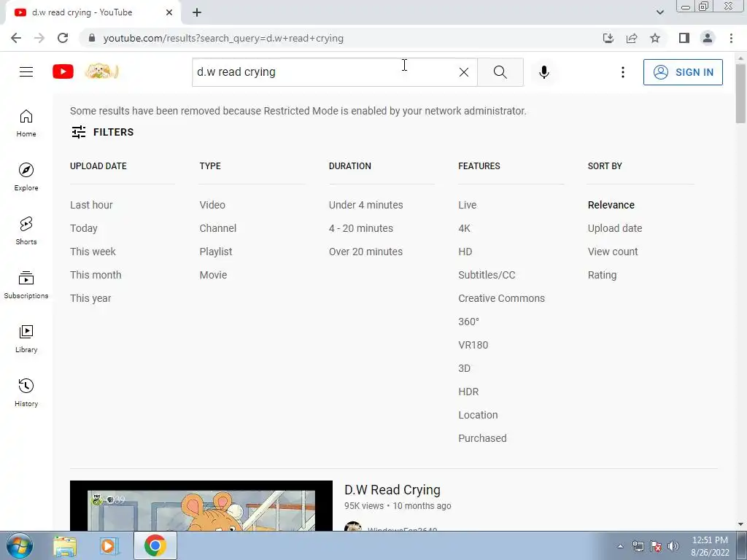Sort results by Upload date
The image size is (747, 560).
point(615,228)
